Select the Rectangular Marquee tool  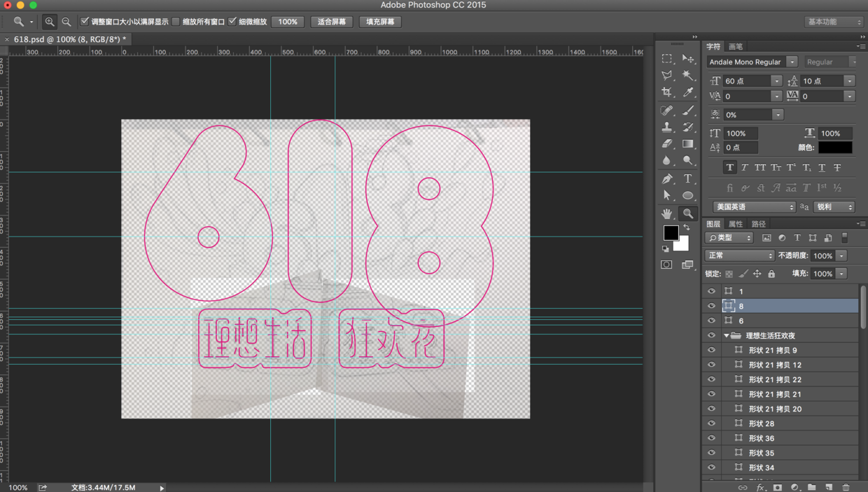[x=667, y=59]
